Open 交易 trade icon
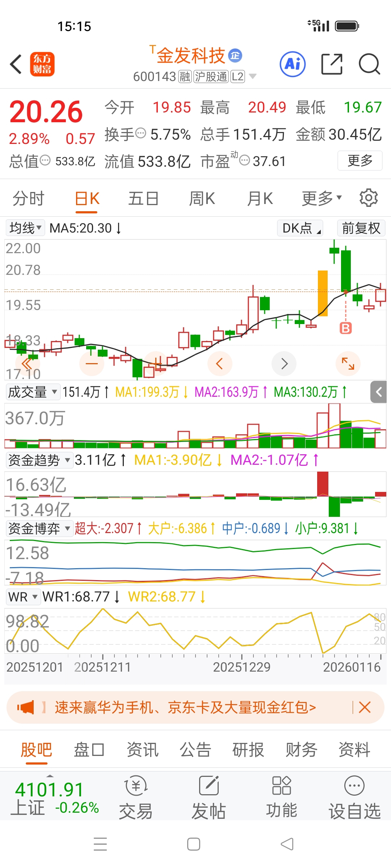The height and width of the screenshot is (868, 391). coord(136,797)
